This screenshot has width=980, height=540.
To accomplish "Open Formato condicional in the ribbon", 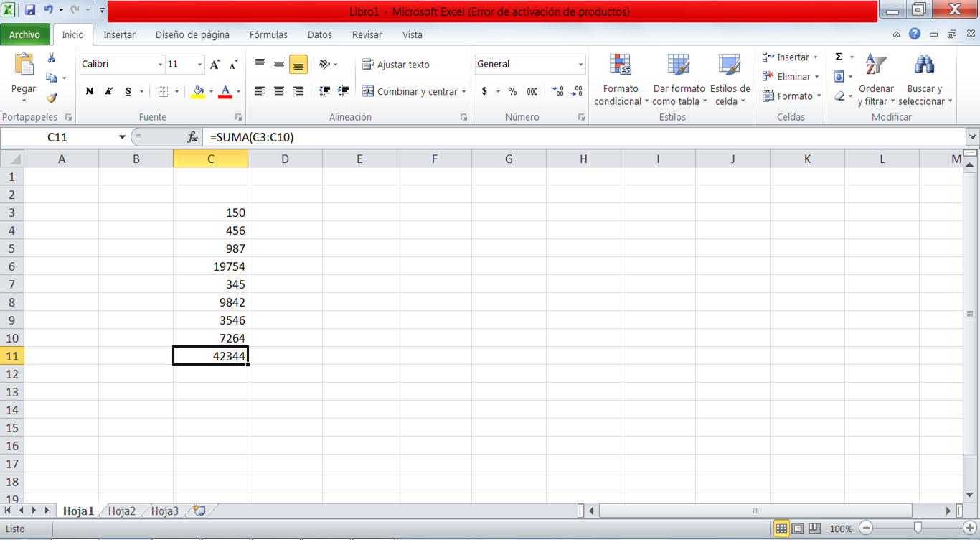I will tap(620, 79).
